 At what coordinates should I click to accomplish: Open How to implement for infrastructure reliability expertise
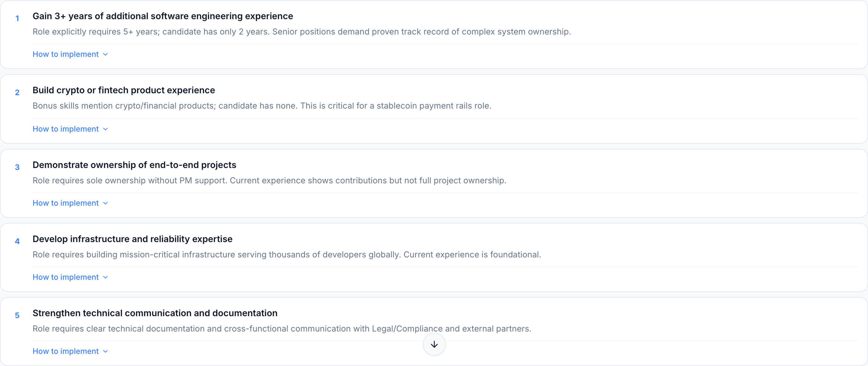click(66, 277)
